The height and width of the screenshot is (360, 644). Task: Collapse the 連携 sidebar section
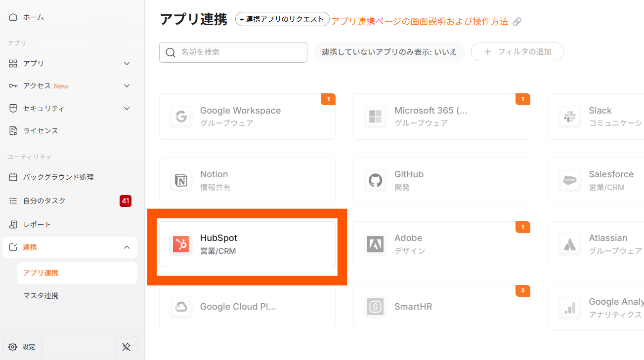pyautogui.click(x=127, y=247)
